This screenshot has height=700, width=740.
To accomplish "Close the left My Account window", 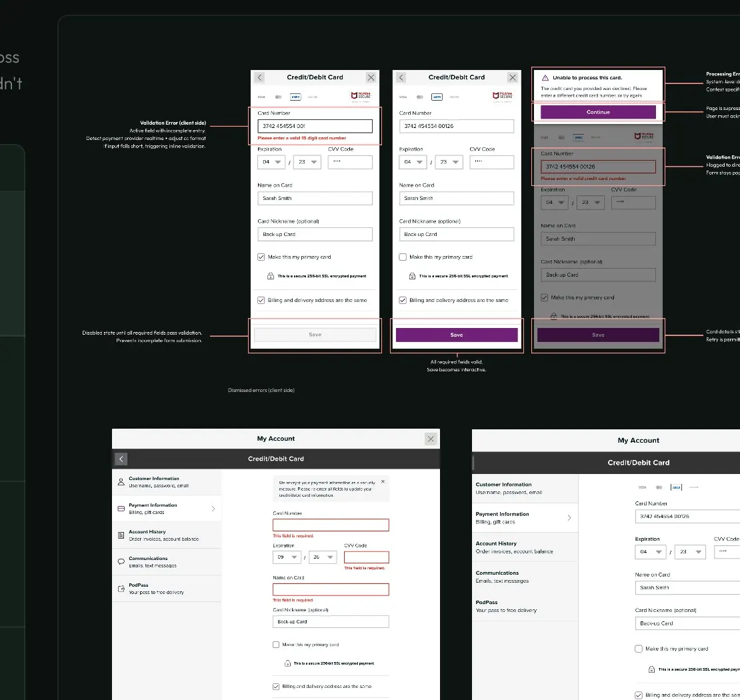I will (431, 439).
